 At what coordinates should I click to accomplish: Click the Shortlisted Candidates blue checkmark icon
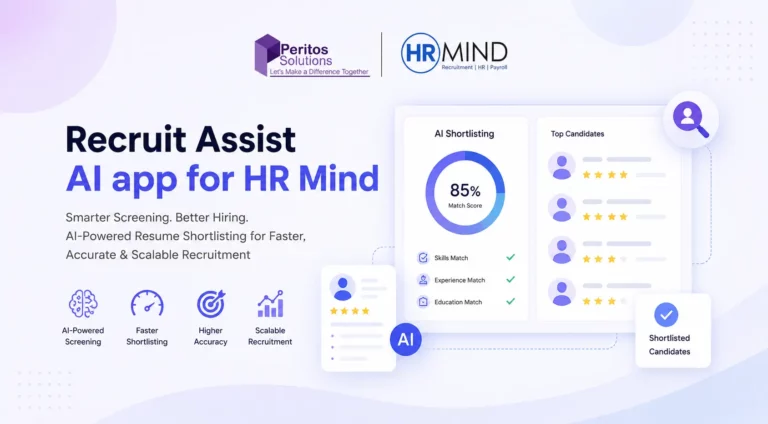tap(666, 315)
